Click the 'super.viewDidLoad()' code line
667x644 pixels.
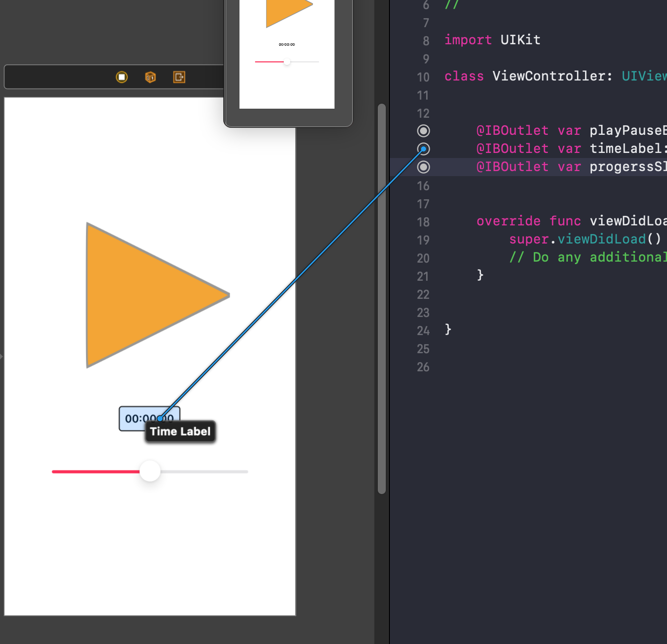pos(585,239)
